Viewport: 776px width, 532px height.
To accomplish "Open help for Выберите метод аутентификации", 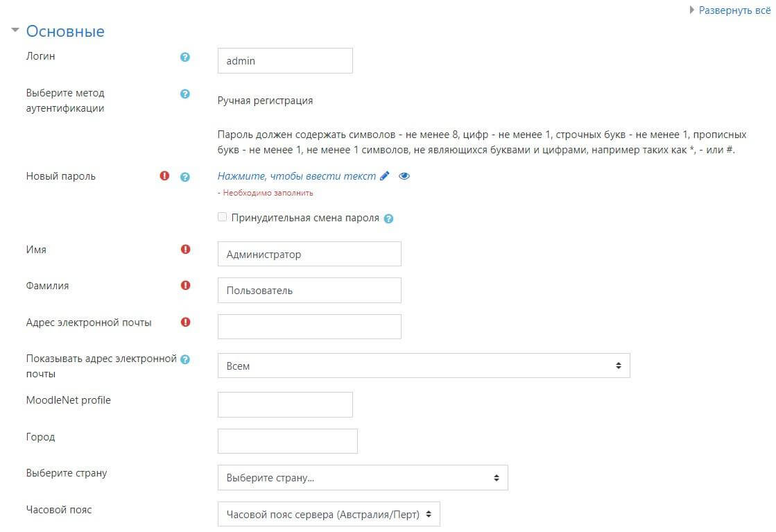I will (185, 94).
